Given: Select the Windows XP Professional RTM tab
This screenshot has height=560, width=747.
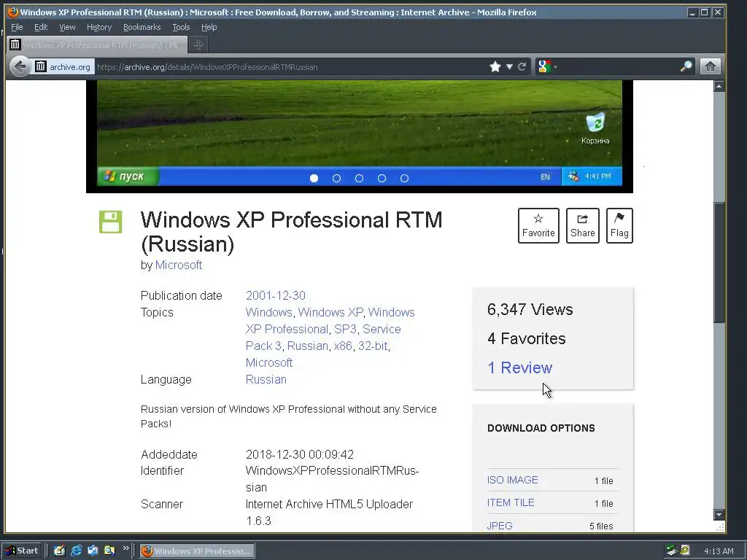Looking at the screenshot, I should click(x=97, y=44).
